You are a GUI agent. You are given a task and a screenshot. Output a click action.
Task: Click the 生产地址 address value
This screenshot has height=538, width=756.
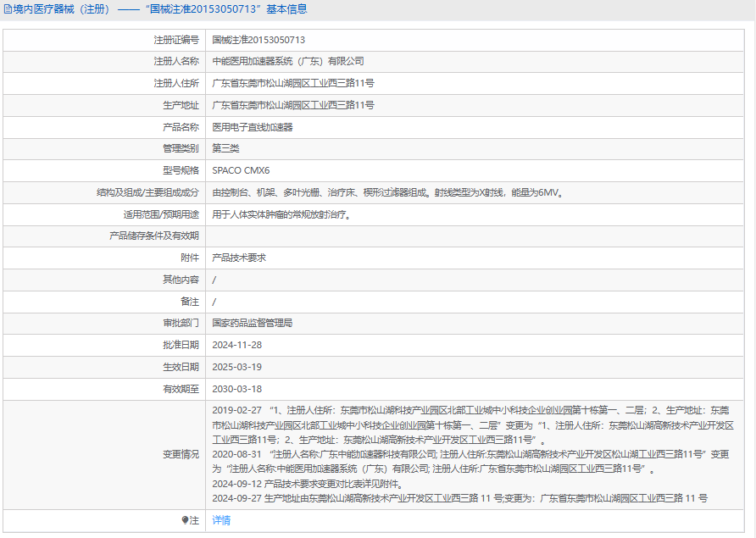(292, 105)
